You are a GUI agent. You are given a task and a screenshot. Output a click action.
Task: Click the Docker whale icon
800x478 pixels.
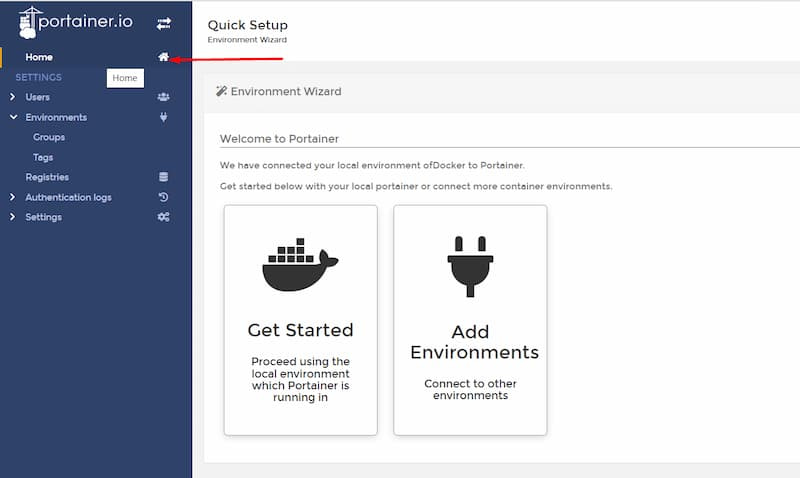(300, 265)
